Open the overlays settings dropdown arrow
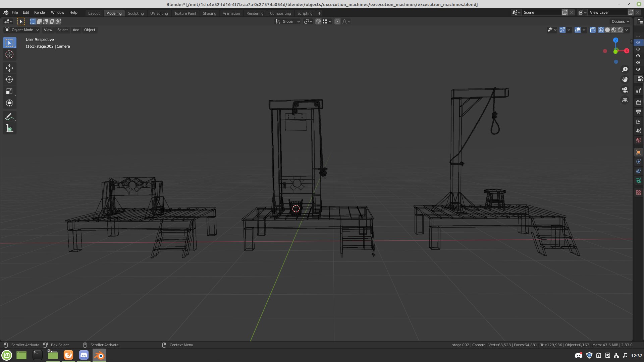The image size is (644, 362). [584, 30]
